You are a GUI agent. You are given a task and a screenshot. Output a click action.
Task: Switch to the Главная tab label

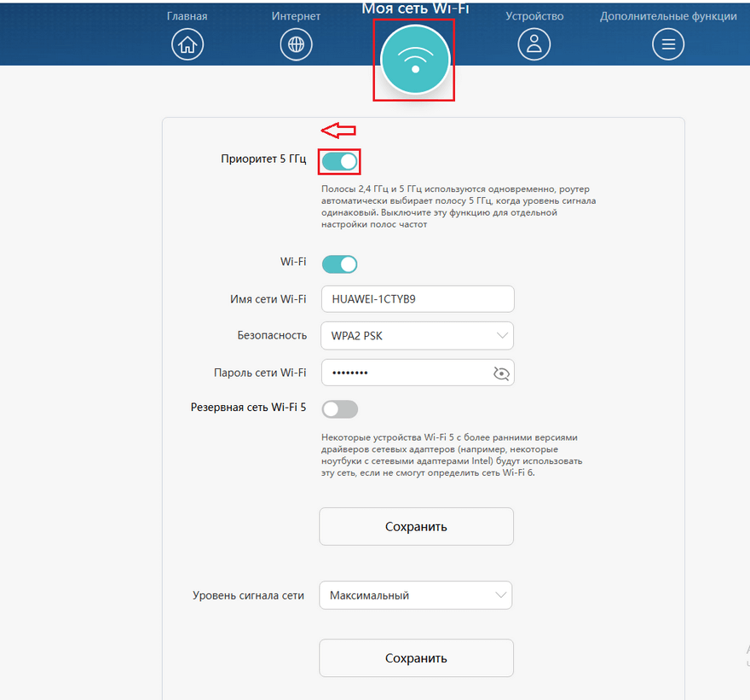(x=187, y=16)
